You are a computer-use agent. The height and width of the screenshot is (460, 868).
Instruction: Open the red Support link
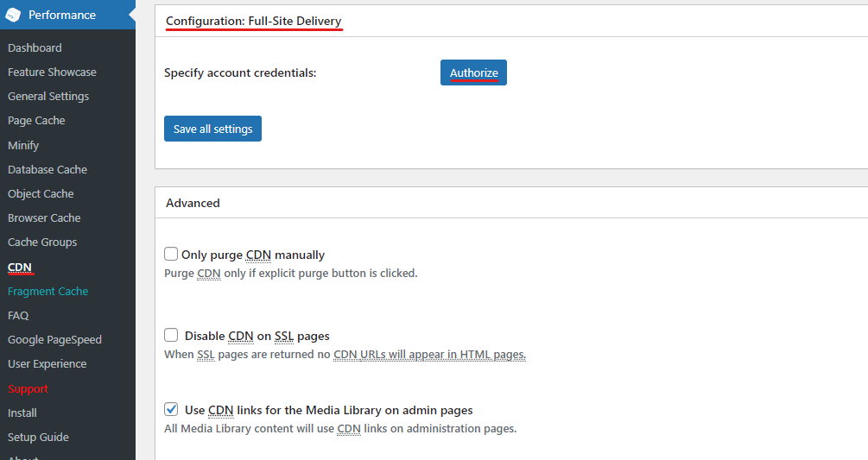(29, 388)
